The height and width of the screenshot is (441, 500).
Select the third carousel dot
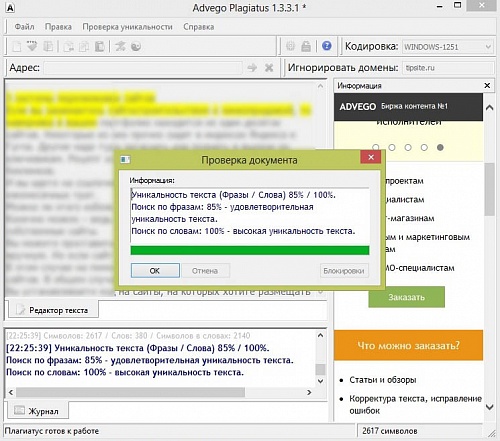[408, 147]
